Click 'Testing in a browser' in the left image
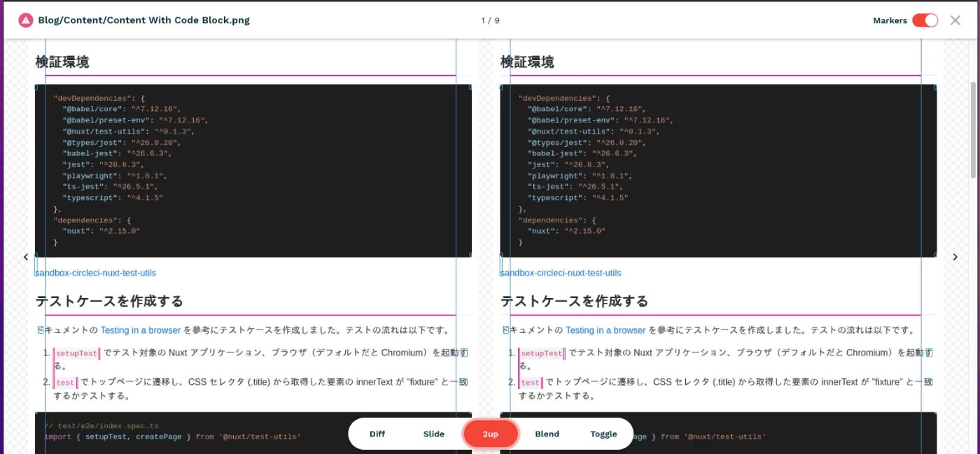The height and width of the screenshot is (454, 980). (141, 330)
